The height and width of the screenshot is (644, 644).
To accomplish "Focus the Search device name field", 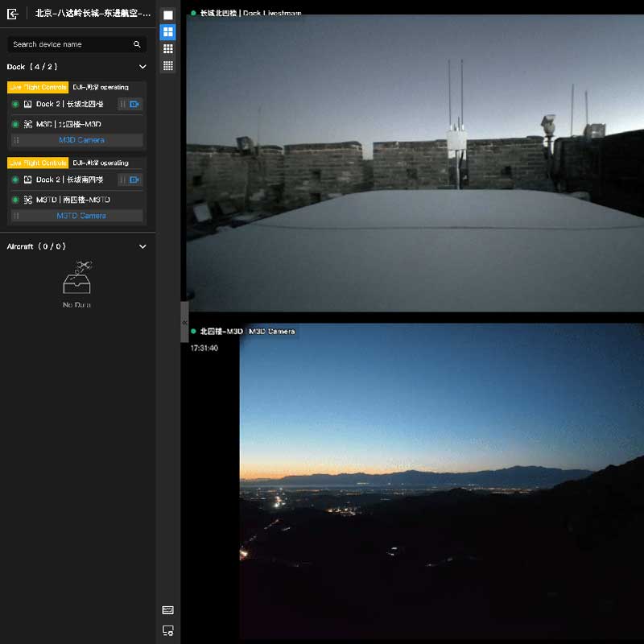I will click(x=76, y=44).
